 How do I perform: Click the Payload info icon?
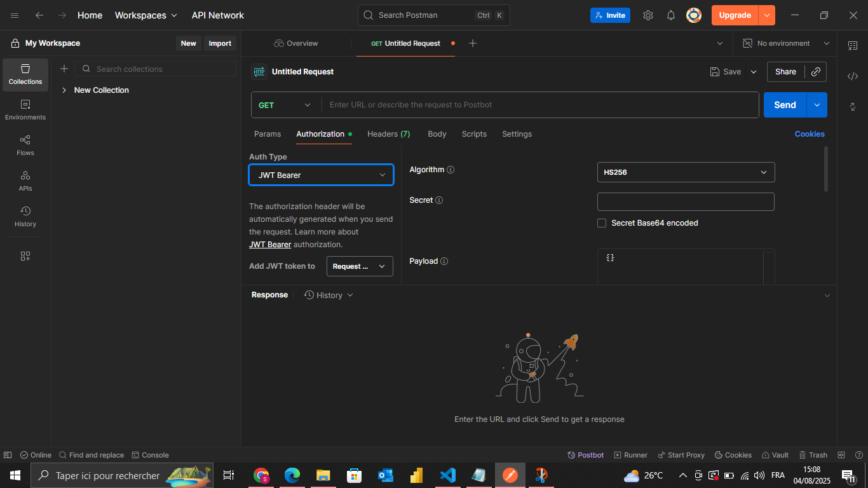444,261
